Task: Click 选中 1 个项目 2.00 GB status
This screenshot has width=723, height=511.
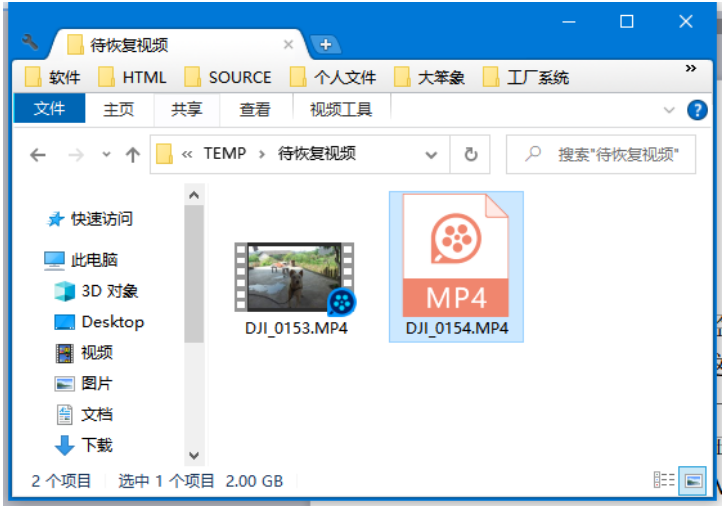Action: [x=201, y=481]
